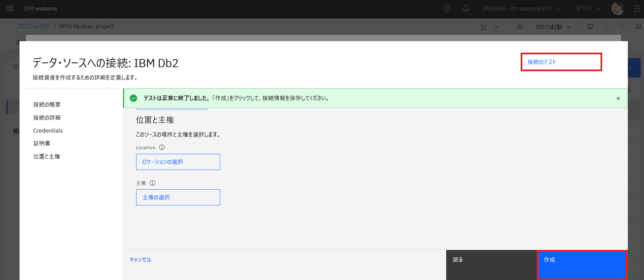
Task: Click the キャンセル link
Action: [x=141, y=259]
